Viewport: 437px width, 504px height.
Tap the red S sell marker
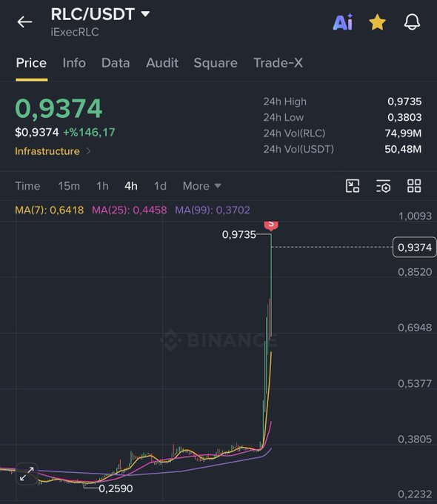(x=271, y=225)
